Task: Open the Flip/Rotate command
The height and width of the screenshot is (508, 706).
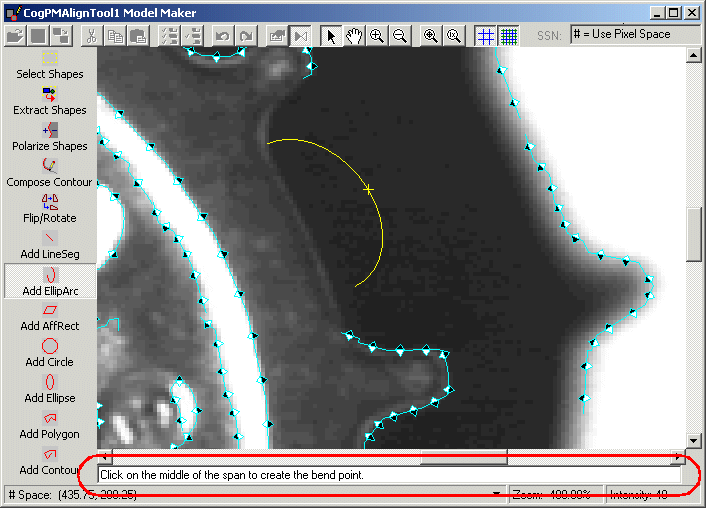Action: pos(50,208)
